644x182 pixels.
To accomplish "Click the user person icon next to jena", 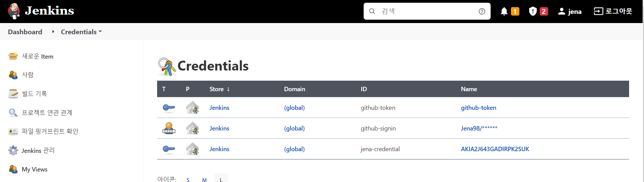I will point(562,11).
